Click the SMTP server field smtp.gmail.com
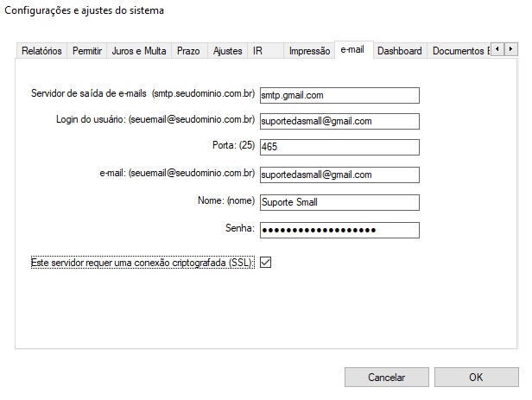This screenshot has width=532, height=400. pos(339,95)
